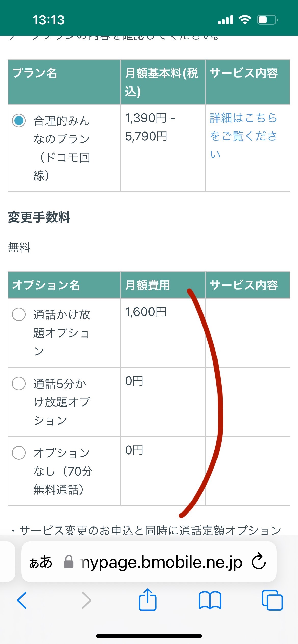Image resolution: width=298 pixels, height=644 pixels.
Task: Select 通話5分かけ放題オプション radio button
Action: coord(19,383)
